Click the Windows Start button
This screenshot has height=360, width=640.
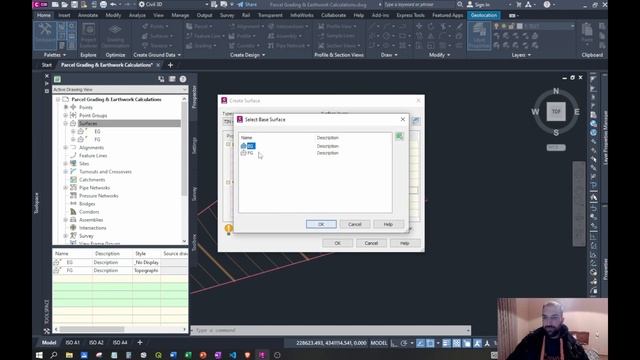pos(39,355)
